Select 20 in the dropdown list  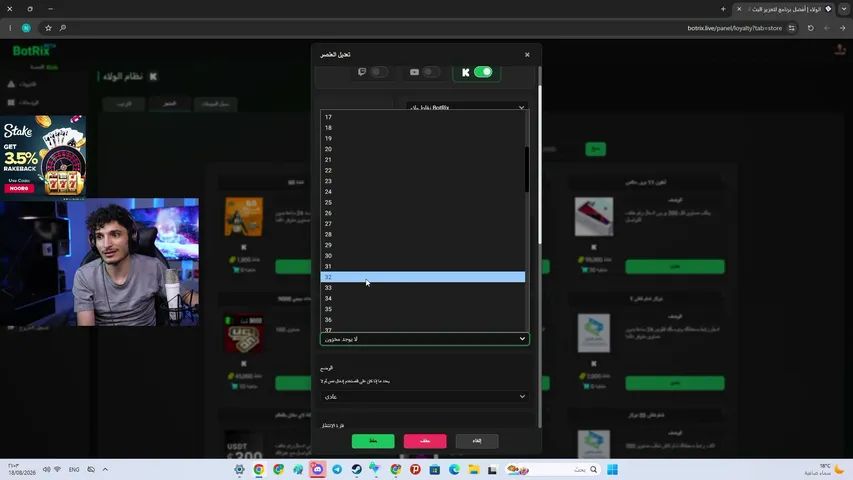(x=423, y=149)
